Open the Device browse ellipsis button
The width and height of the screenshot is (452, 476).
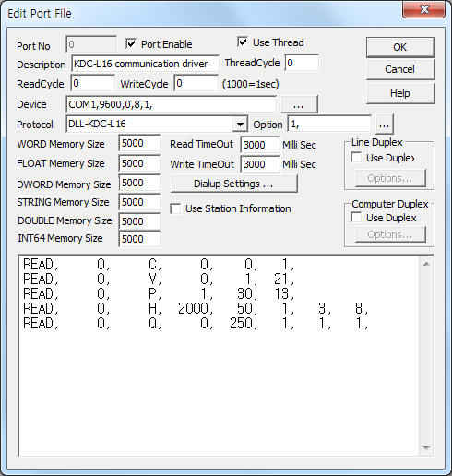[x=299, y=104]
